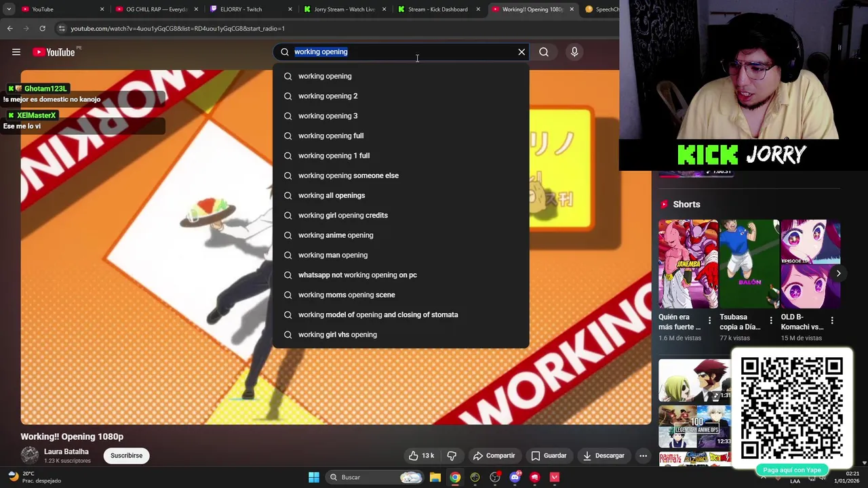Image resolution: width=868 pixels, height=488 pixels.
Task: Pick 'working moms opening scene' suggestion
Action: [x=401, y=295]
